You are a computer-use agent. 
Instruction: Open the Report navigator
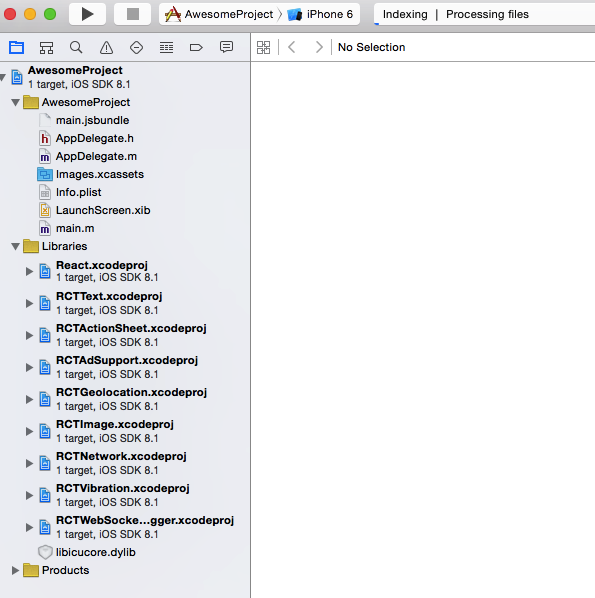point(226,47)
